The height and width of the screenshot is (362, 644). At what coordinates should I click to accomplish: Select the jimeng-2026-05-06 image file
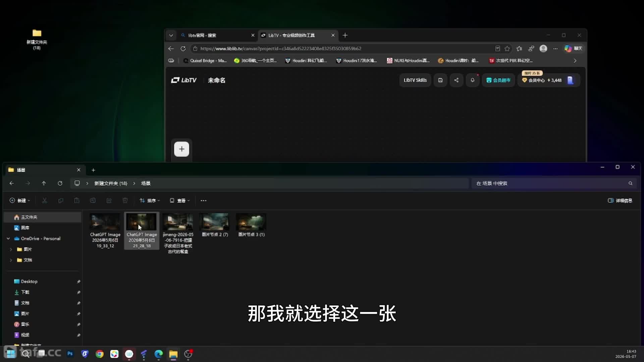click(178, 233)
